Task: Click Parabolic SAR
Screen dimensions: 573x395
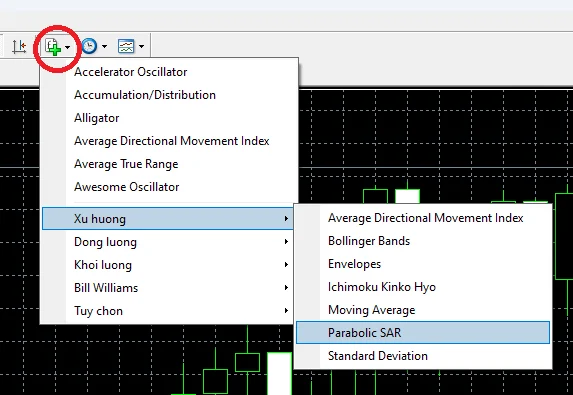Action: click(x=423, y=333)
